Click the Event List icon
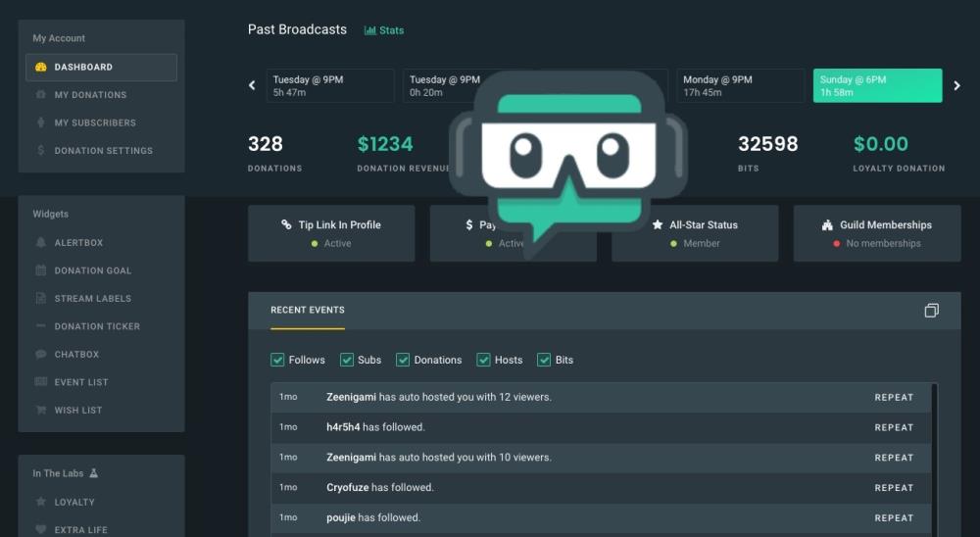Viewport: 980px width, 537px height. click(40, 381)
